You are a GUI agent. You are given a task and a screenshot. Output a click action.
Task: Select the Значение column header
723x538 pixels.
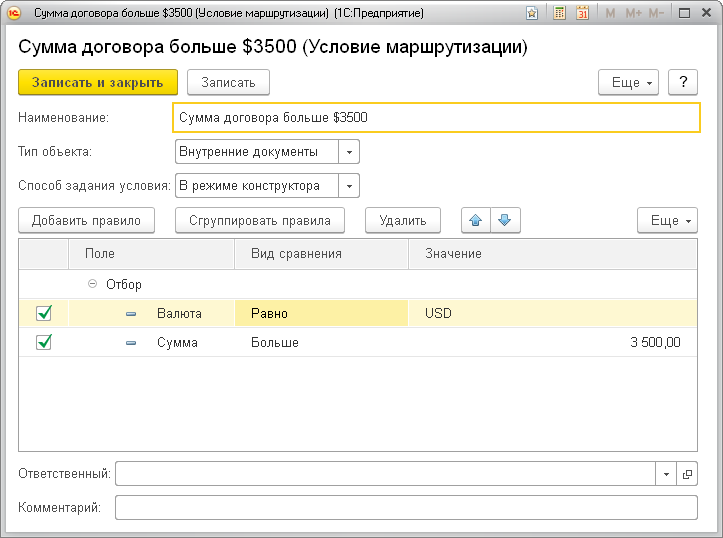(x=552, y=254)
